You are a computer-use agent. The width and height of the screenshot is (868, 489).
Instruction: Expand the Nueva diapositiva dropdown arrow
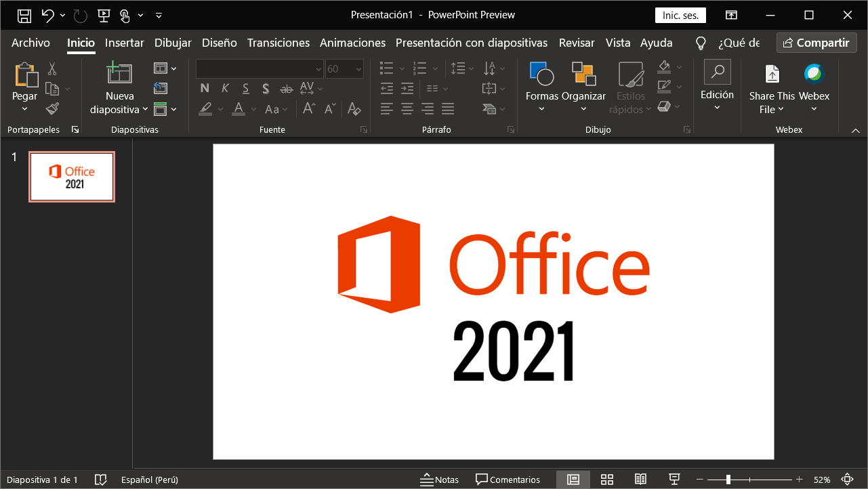point(145,110)
